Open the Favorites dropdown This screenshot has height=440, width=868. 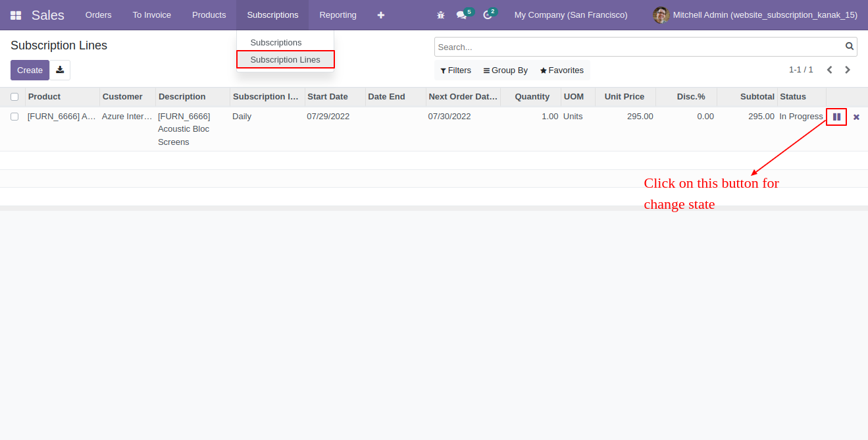tap(562, 70)
